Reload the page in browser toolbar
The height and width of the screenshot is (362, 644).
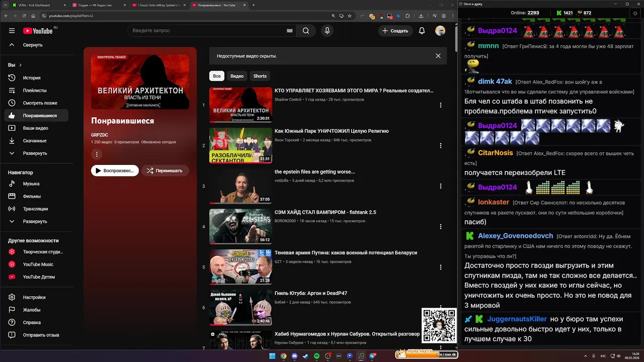point(24,16)
